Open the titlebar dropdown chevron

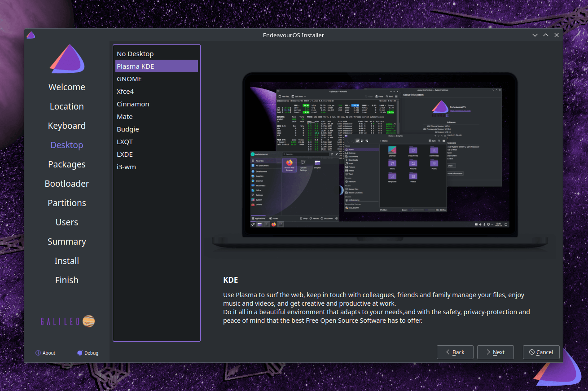pos(535,35)
